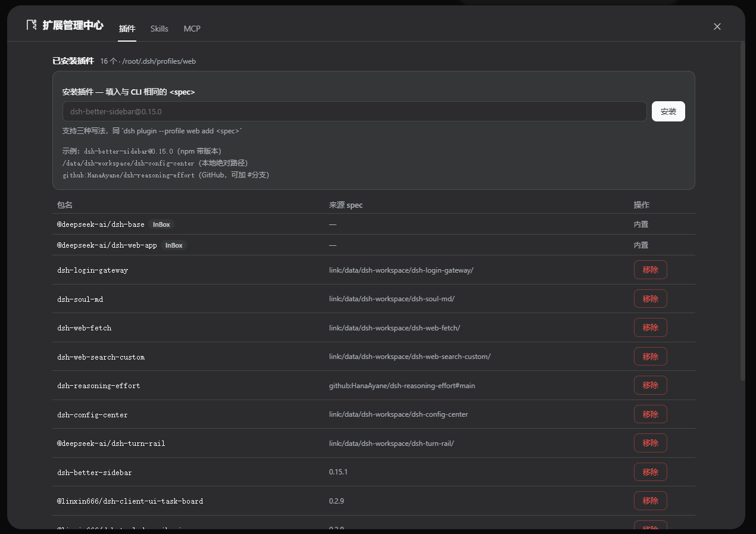The height and width of the screenshot is (534, 756).
Task: Remove the dsh-login-gateway plugin
Action: 650,270
